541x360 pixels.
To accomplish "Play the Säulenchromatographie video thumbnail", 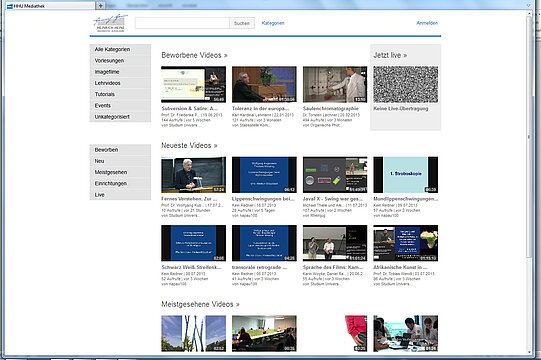I will (x=335, y=85).
